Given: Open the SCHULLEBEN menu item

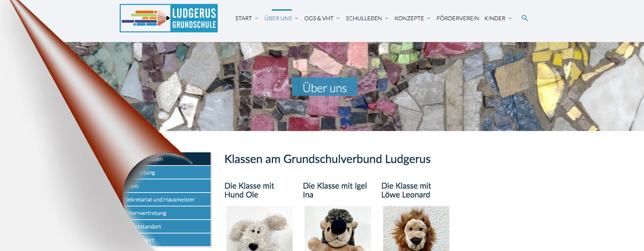Looking at the screenshot, I should coord(364,18).
